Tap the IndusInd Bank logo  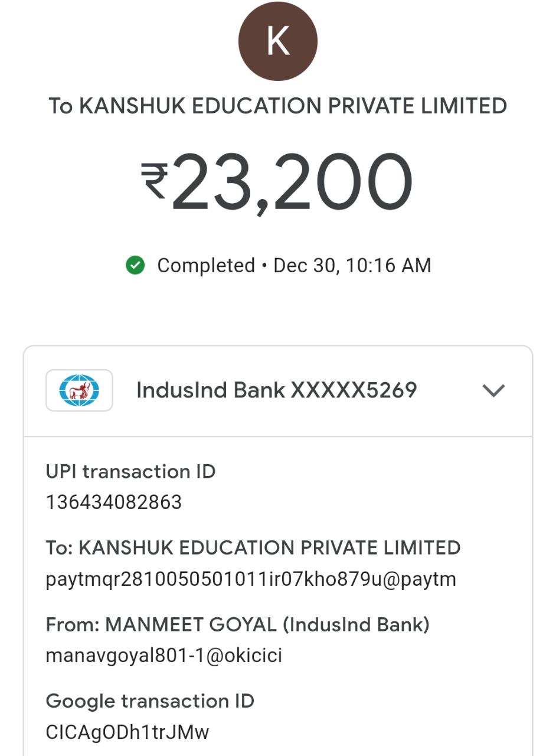pos(79,390)
